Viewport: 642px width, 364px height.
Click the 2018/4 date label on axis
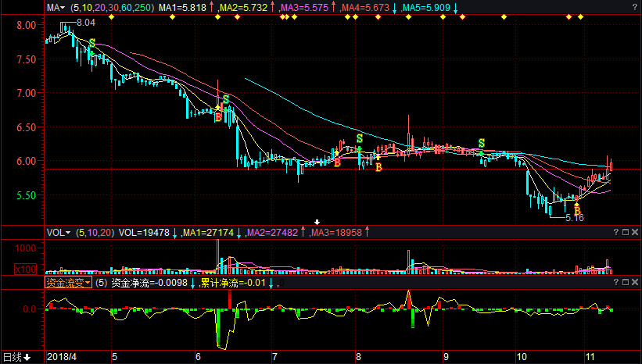tap(63, 358)
